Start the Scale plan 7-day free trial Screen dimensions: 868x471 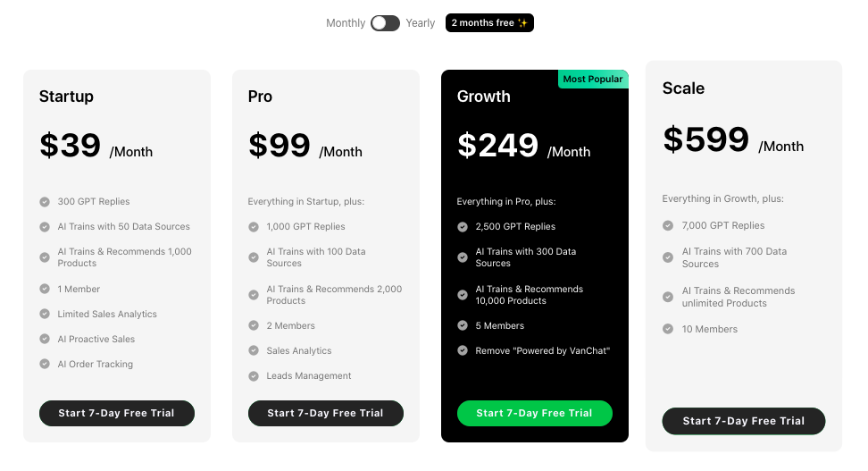tap(744, 421)
